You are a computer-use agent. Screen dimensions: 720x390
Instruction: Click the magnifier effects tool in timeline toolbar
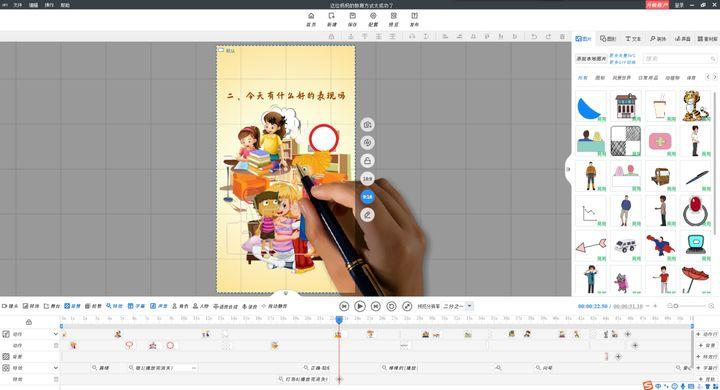click(114, 306)
